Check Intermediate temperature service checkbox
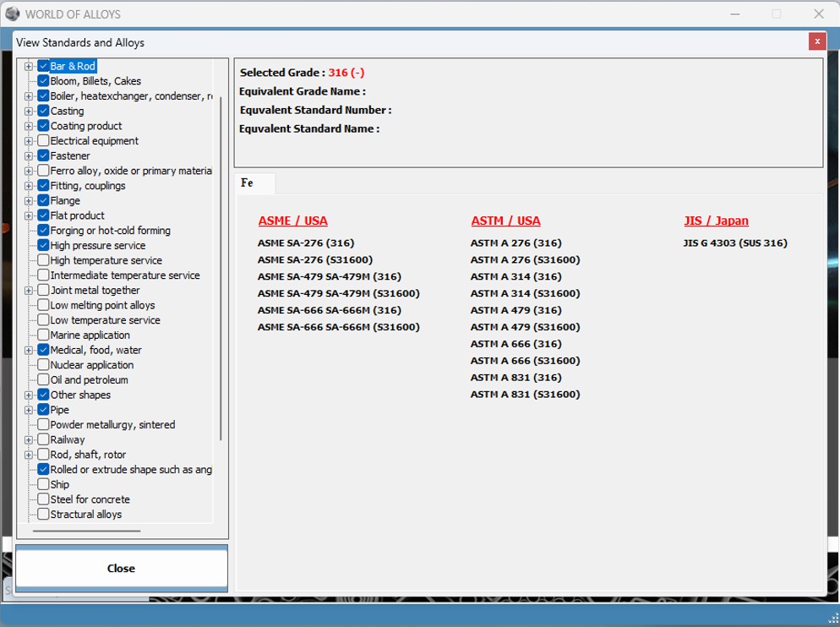This screenshot has height=627, width=840. 43,275
